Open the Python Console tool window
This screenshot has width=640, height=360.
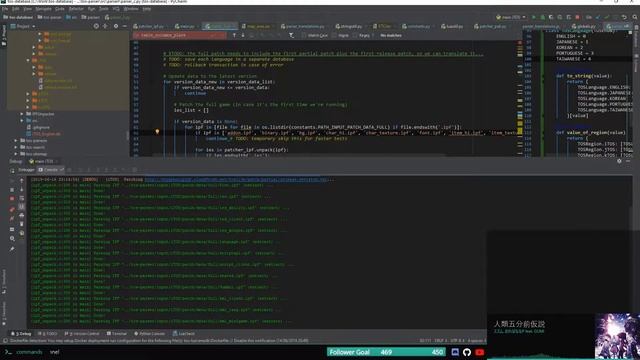149,333
